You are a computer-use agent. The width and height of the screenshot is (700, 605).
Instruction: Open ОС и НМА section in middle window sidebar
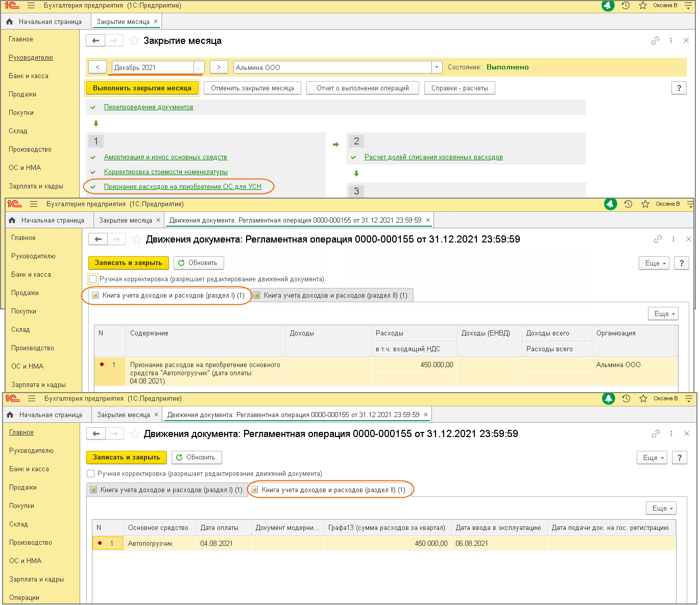coord(28,367)
